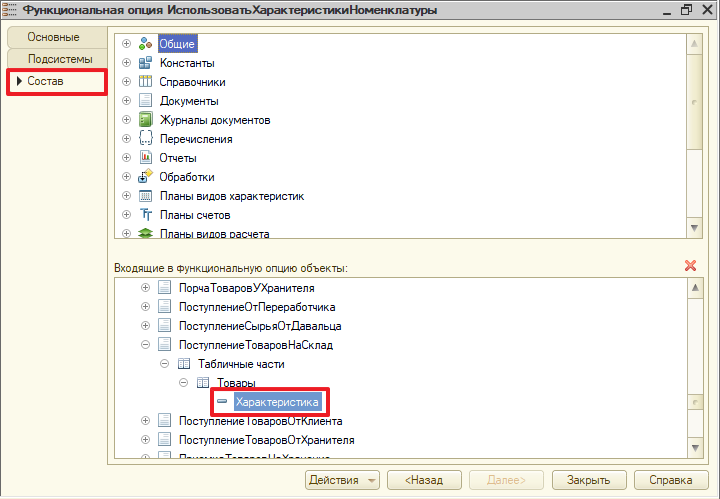Expand the ПорчаТоваровУХранителя node
The width and height of the screenshot is (720, 499).
click(146, 287)
